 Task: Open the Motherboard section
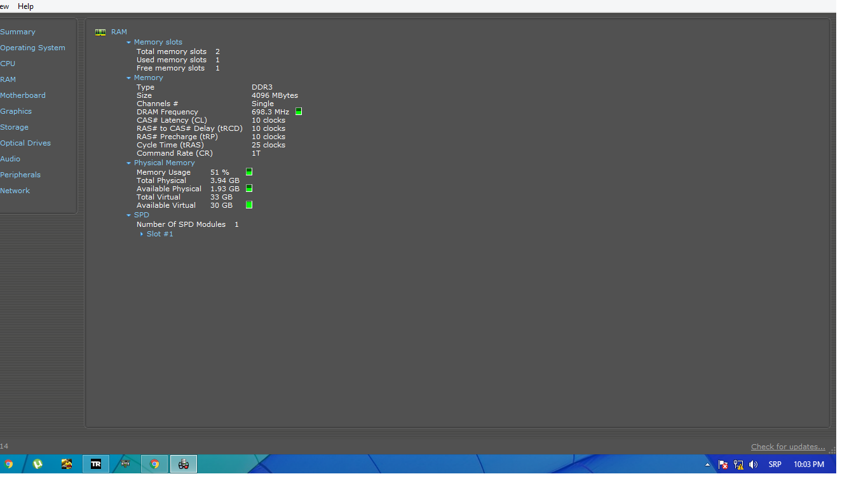click(x=23, y=95)
